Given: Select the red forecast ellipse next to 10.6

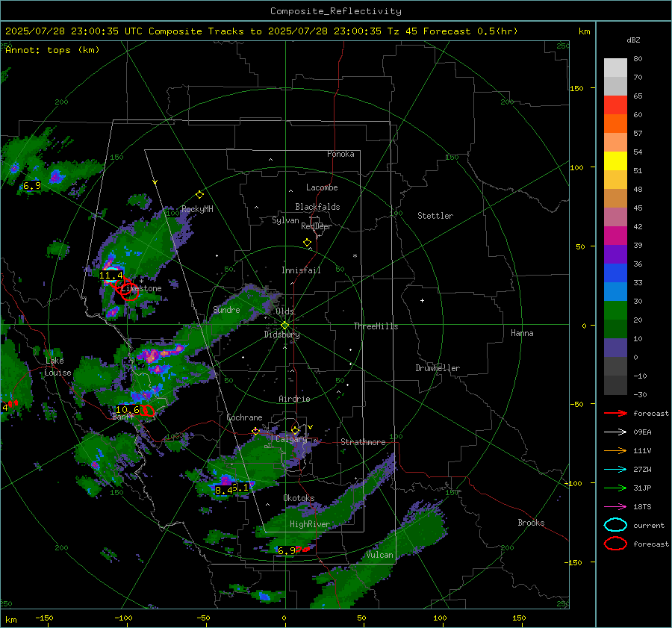Looking at the screenshot, I should 147,410.
